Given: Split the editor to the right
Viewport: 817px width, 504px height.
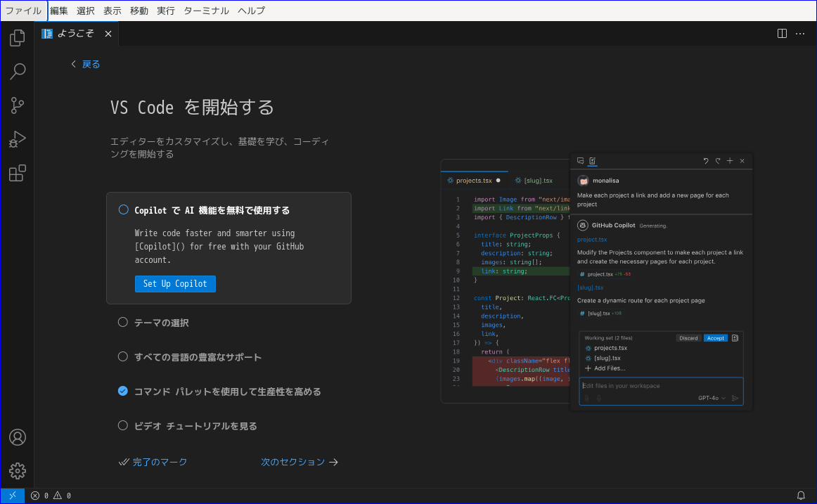Looking at the screenshot, I should [782, 33].
